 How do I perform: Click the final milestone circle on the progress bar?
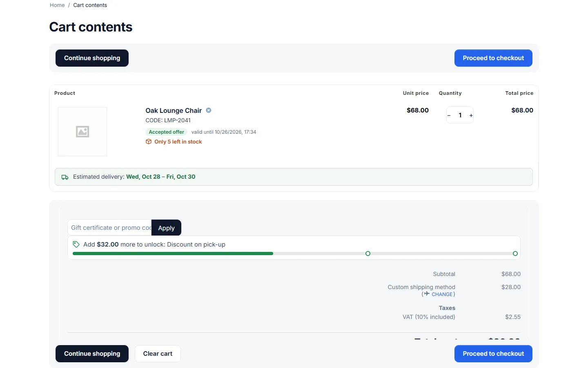515,254
